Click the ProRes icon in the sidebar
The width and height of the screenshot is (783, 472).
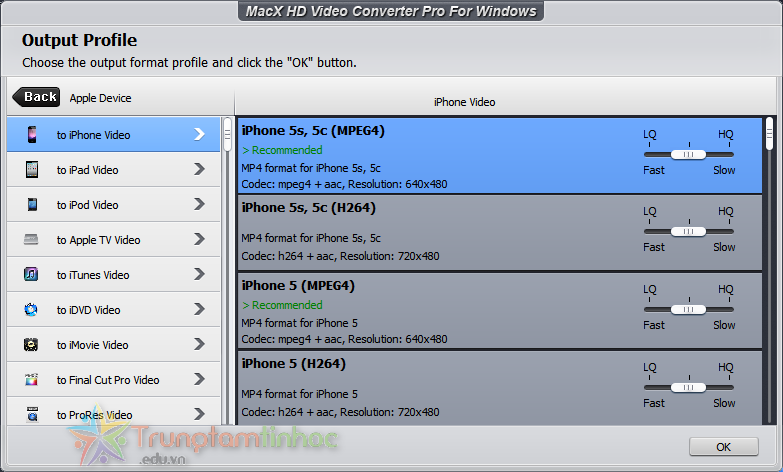click(32, 414)
